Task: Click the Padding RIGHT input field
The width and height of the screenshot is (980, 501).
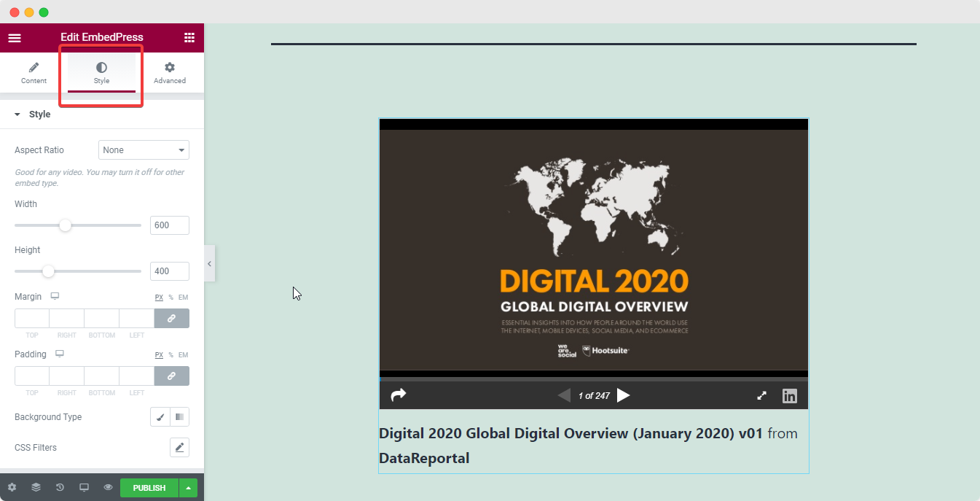Action: (x=67, y=376)
